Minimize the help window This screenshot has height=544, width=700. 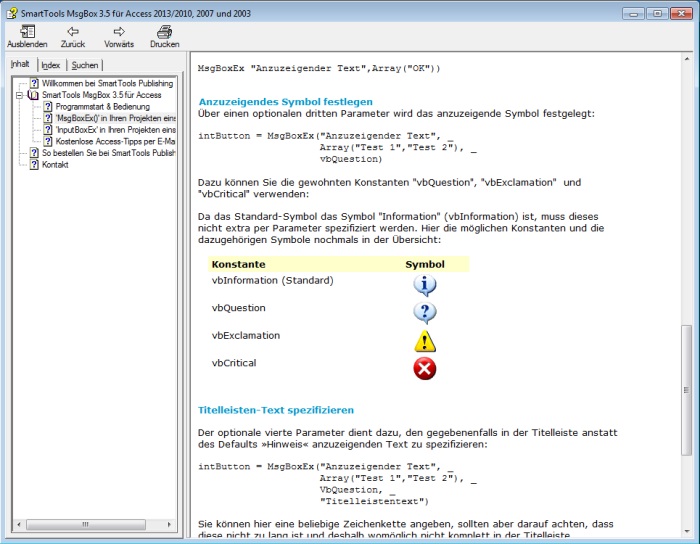coord(633,13)
